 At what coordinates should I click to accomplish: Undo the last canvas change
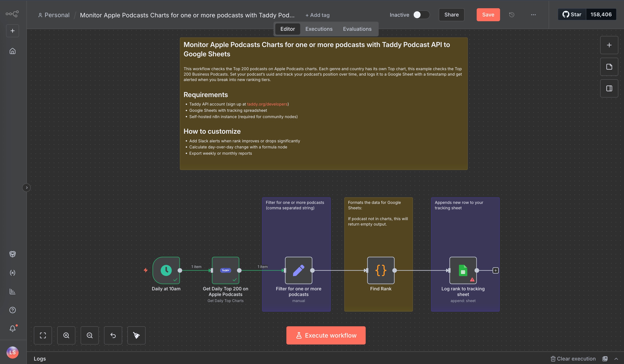(113, 335)
